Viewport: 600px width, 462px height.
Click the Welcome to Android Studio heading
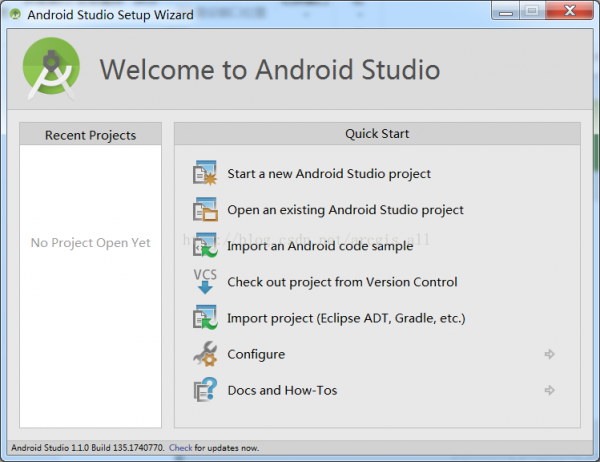pyautogui.click(x=270, y=70)
